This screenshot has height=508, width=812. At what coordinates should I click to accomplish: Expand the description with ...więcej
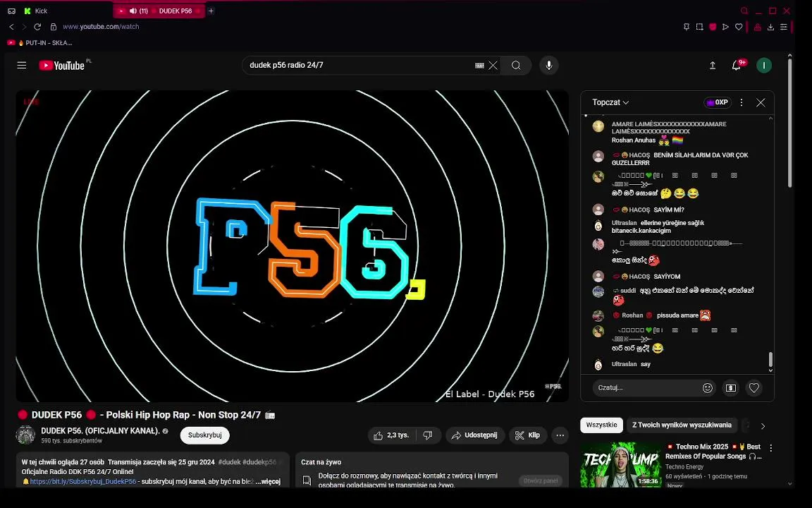269,482
